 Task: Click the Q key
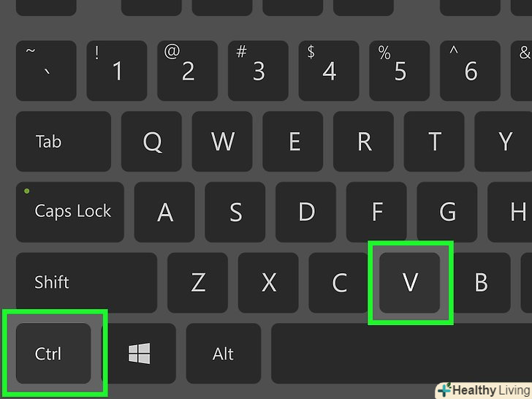(x=151, y=142)
